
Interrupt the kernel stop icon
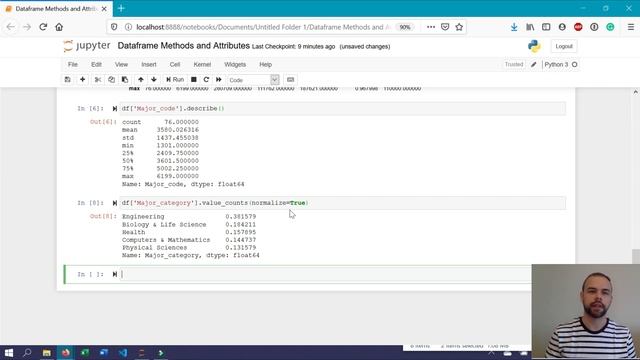(x=194, y=80)
